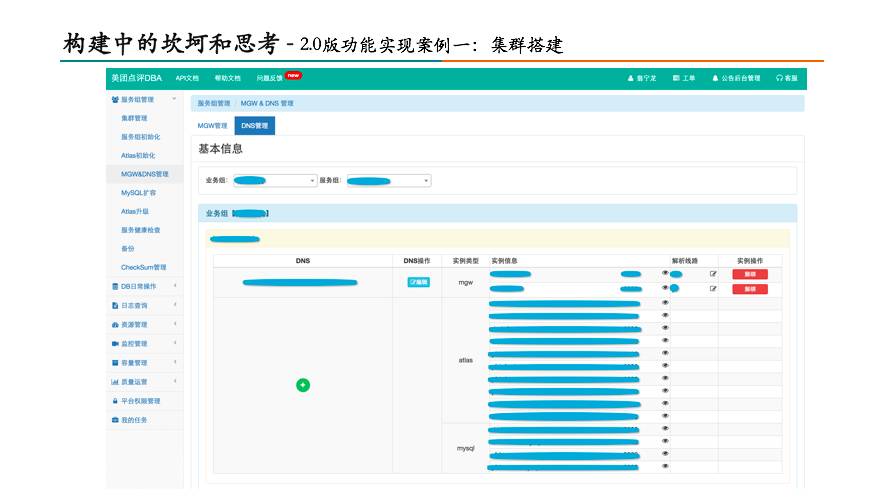Click the edit pencil icon in first mgw row
The height and width of the screenshot is (499, 889).
[713, 274]
